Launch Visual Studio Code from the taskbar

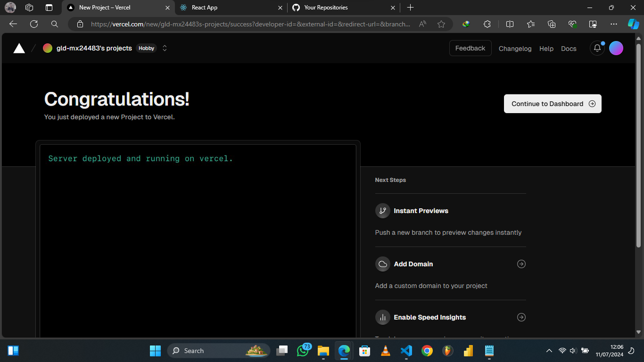406,351
